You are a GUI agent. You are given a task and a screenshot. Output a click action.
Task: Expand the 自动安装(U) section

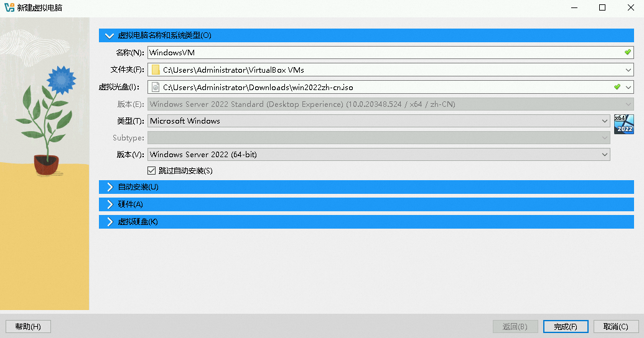366,187
